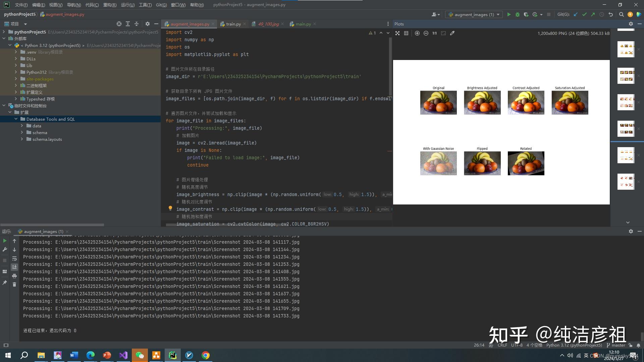Zoom in on the plot image

tap(417, 33)
